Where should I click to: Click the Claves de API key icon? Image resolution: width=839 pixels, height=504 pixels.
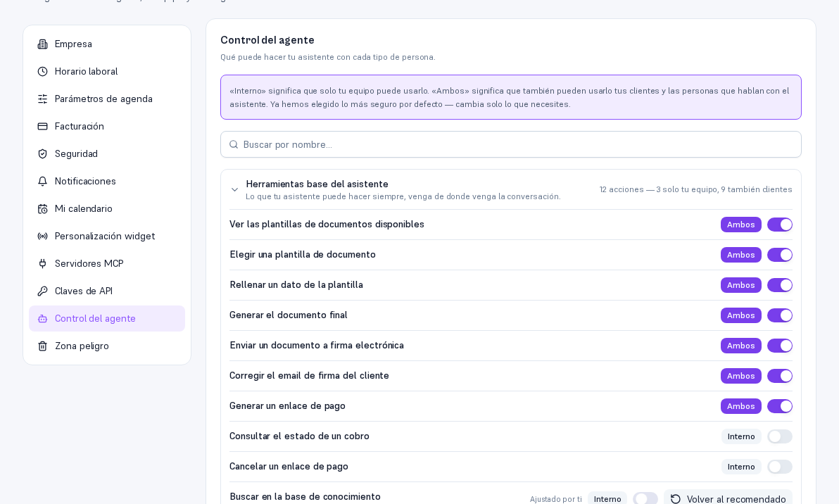[x=42, y=291]
